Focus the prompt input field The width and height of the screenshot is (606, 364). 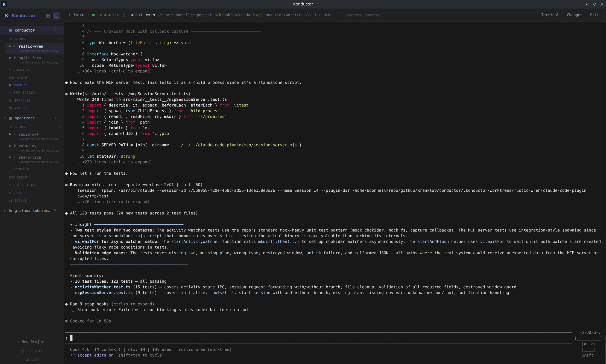tap(319, 338)
